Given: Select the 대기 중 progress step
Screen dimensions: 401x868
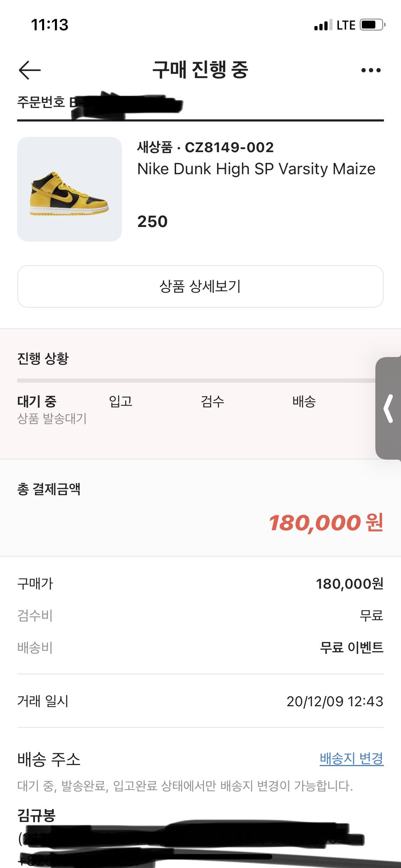Looking at the screenshot, I should [37, 402].
